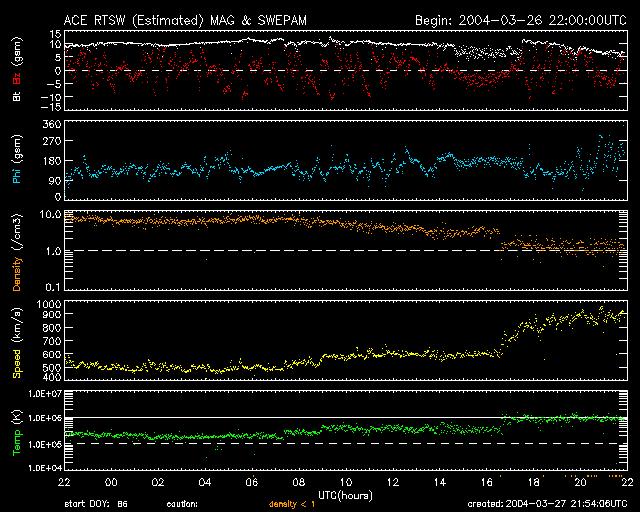This screenshot has height=512, width=640.
Task: Click the 02 hour tick on time axis
Action: pyautogui.click(x=158, y=482)
